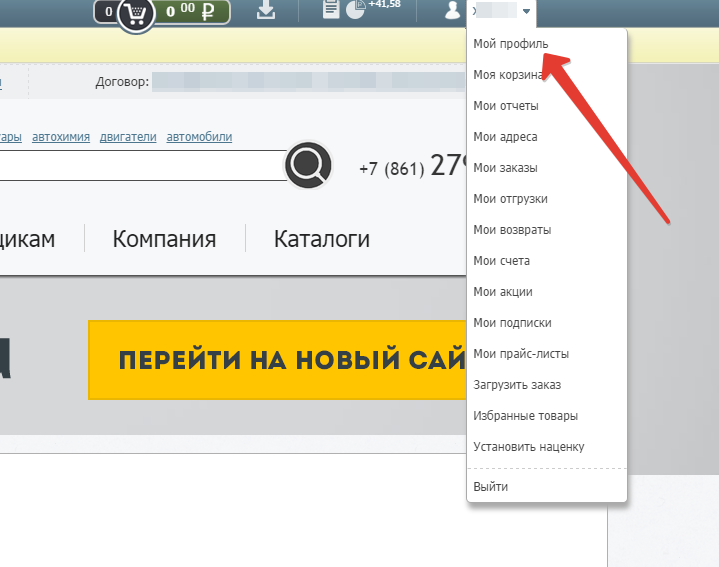Click Выйти to log out
The image size is (719, 567).
[x=491, y=487]
